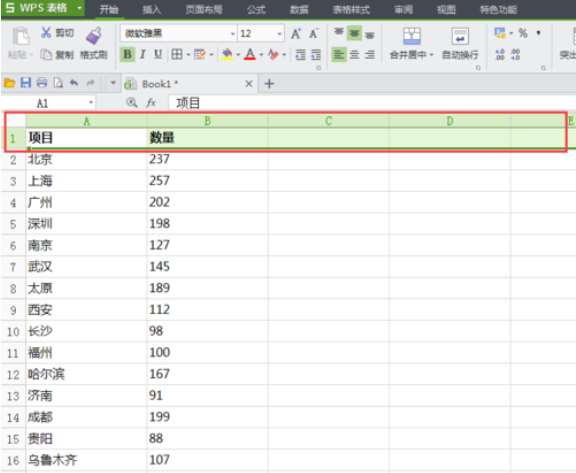Click the Increase Font Size icon
Viewport: 576px width, 473px height.
point(296,34)
